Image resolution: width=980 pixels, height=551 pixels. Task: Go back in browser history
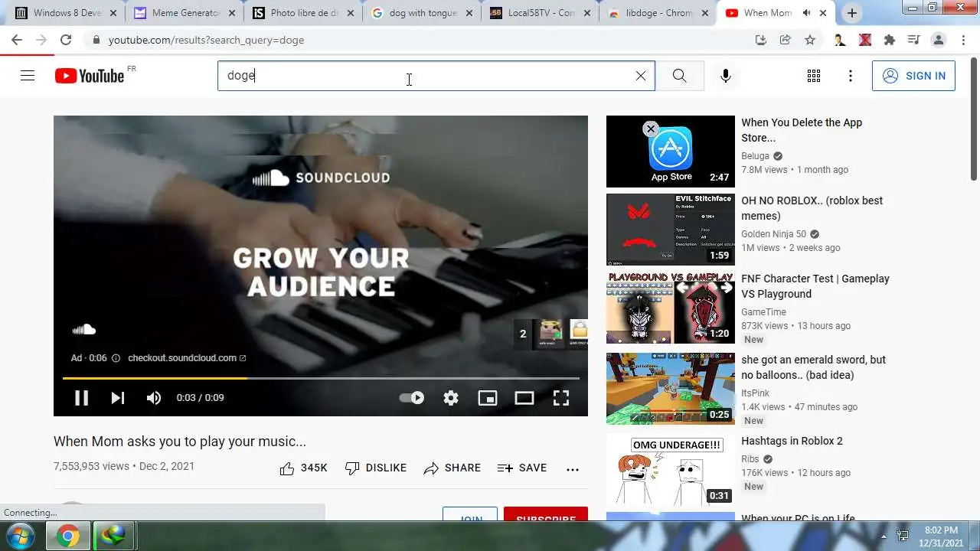[17, 40]
